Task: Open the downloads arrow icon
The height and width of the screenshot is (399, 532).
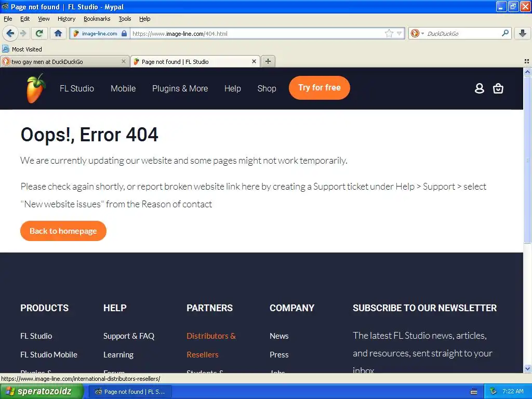Action: tap(523, 33)
